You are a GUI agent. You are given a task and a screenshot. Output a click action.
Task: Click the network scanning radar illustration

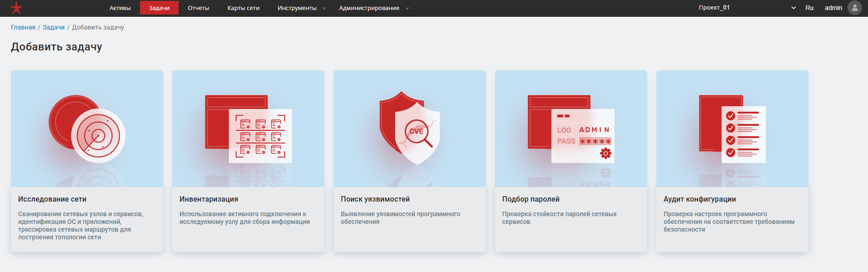pos(87,129)
